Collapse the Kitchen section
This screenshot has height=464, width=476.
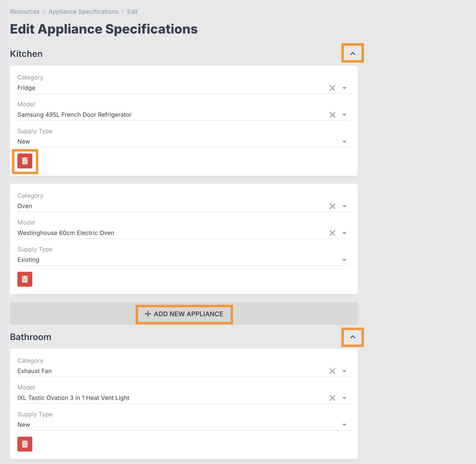tap(353, 53)
